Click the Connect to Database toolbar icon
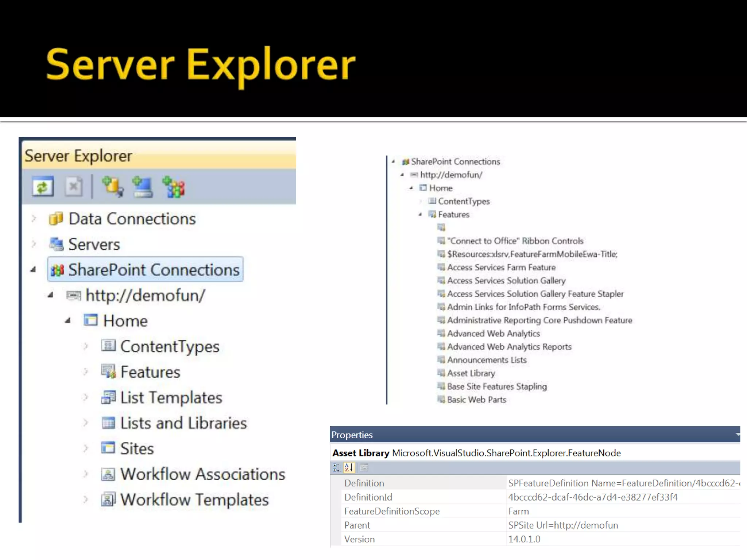The image size is (747, 560). click(x=112, y=187)
